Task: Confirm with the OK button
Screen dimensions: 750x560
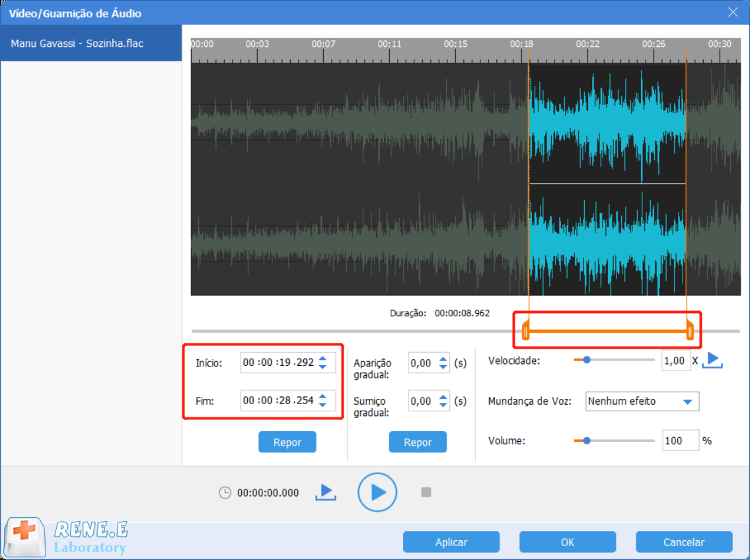Action: 567,542
